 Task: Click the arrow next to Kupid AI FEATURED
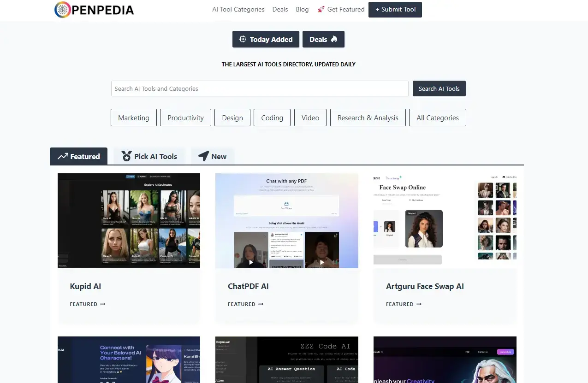(x=102, y=304)
